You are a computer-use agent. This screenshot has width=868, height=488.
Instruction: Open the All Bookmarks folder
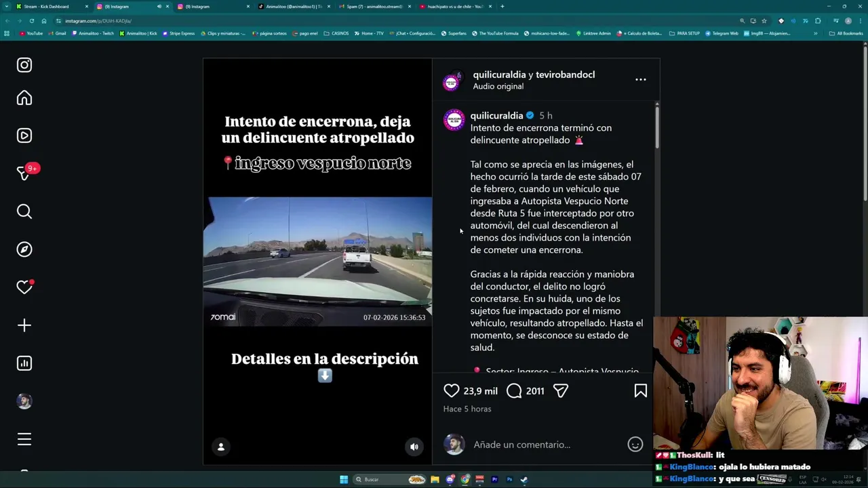tap(847, 33)
